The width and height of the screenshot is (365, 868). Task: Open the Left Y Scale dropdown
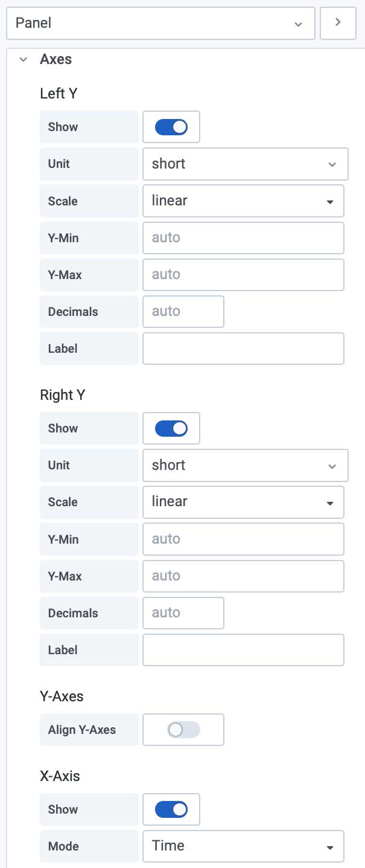243,201
